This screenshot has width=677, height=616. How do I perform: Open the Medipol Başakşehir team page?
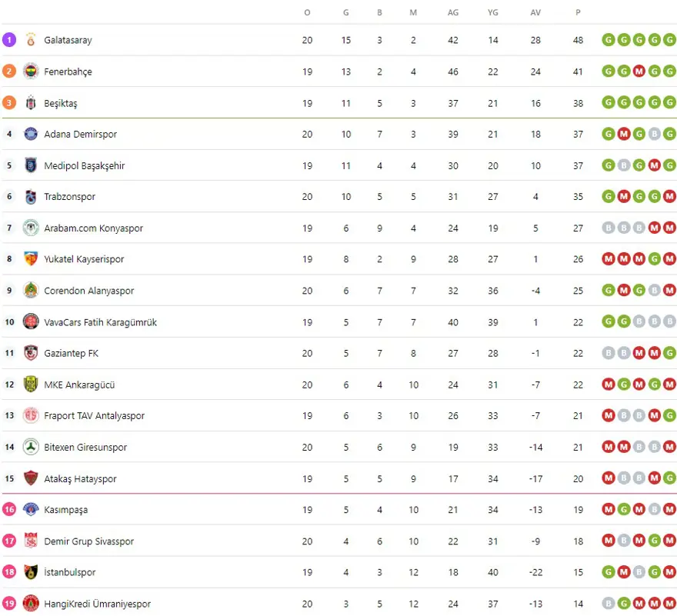(x=85, y=165)
